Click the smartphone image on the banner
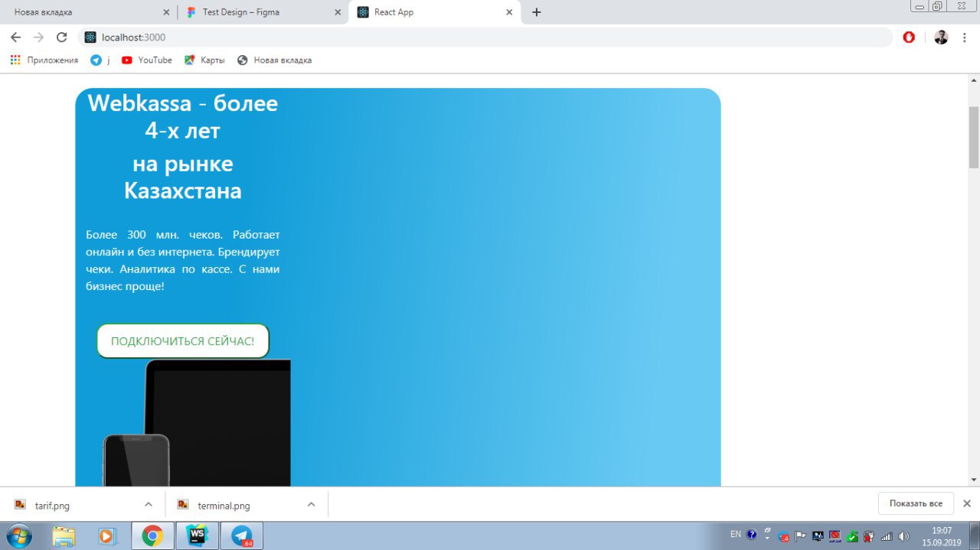 (136, 460)
